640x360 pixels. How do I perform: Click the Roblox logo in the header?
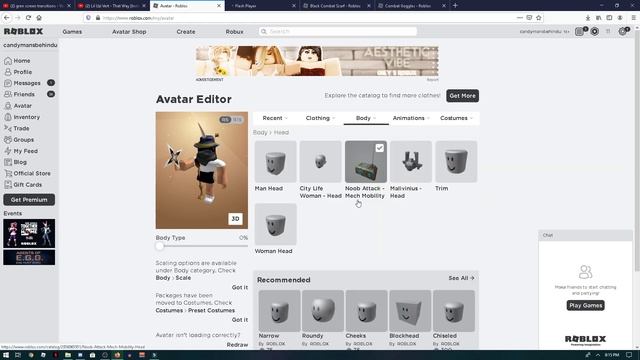[x=23, y=31]
